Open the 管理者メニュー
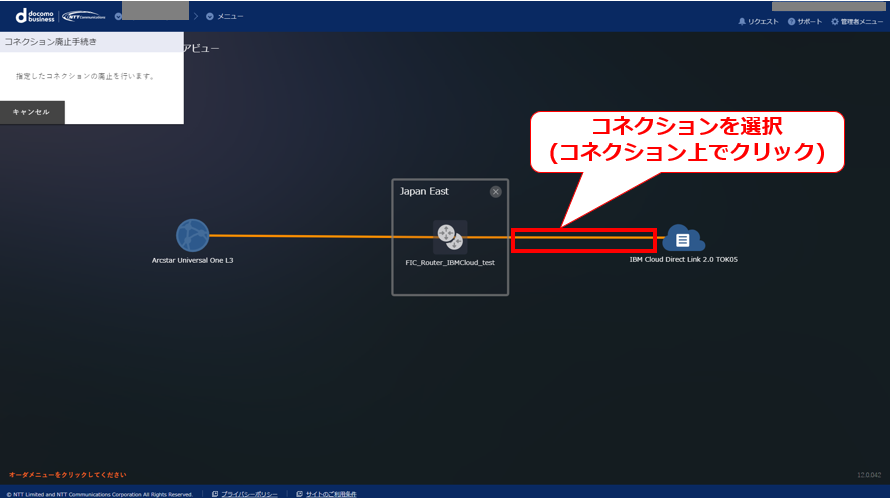The height and width of the screenshot is (498, 892). [x=857, y=22]
